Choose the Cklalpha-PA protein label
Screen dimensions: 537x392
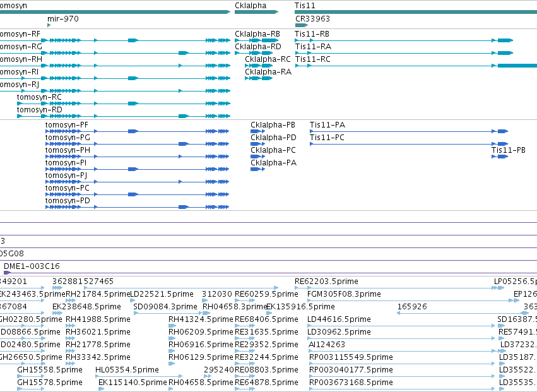[x=274, y=163]
